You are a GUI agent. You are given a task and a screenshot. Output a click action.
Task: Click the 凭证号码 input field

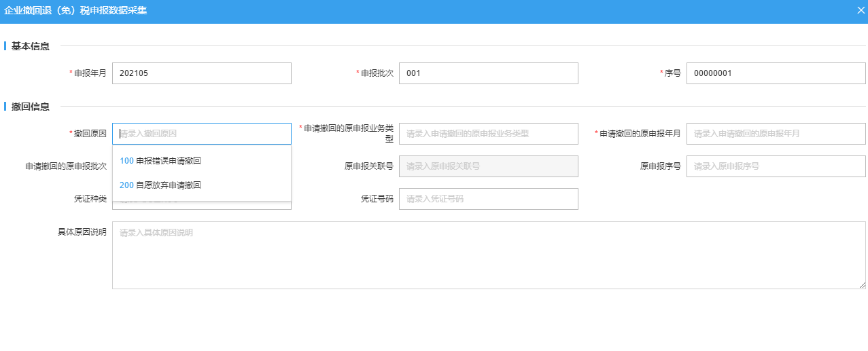(x=488, y=199)
